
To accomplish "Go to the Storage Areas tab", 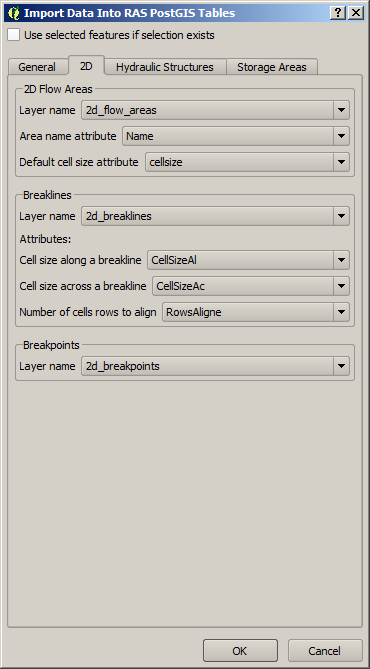I will coord(272,67).
